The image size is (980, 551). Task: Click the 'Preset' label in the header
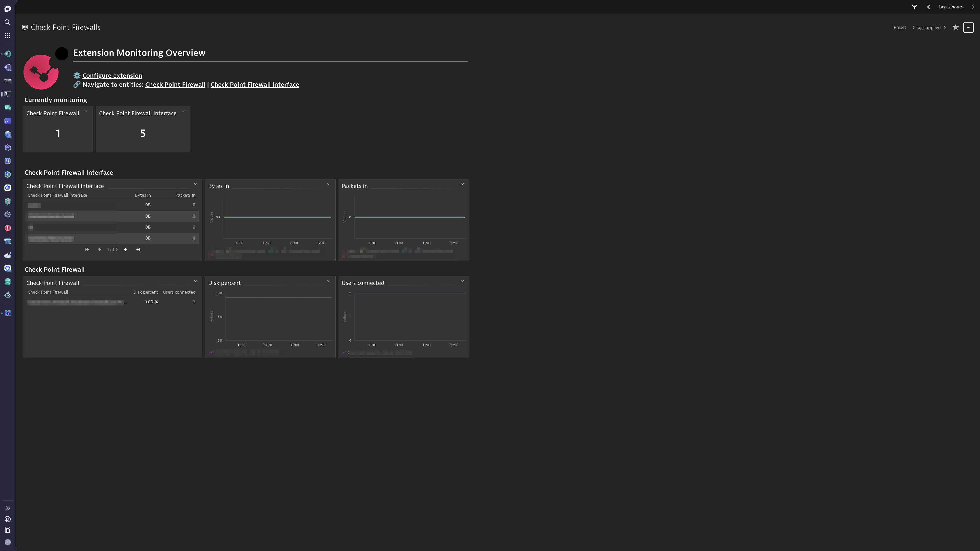coord(900,27)
